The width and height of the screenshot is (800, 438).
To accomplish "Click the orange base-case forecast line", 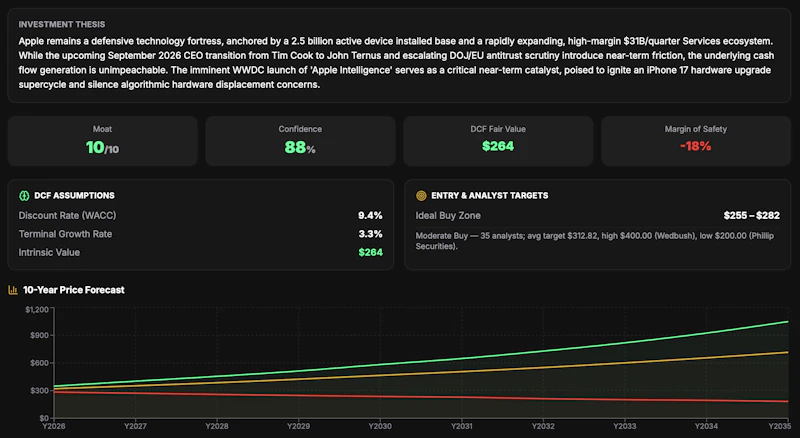I will coord(462,370).
